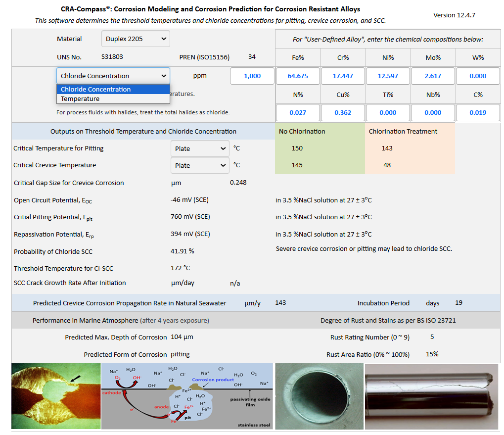Screen dimensions: 504x435
Task: Click the SCC crack growth rate n/a value
Action: click(235, 283)
